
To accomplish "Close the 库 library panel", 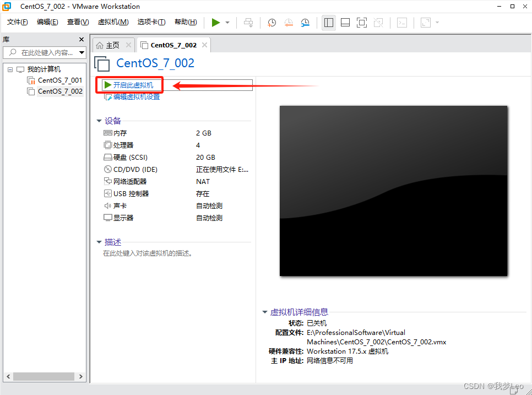I will [82, 39].
